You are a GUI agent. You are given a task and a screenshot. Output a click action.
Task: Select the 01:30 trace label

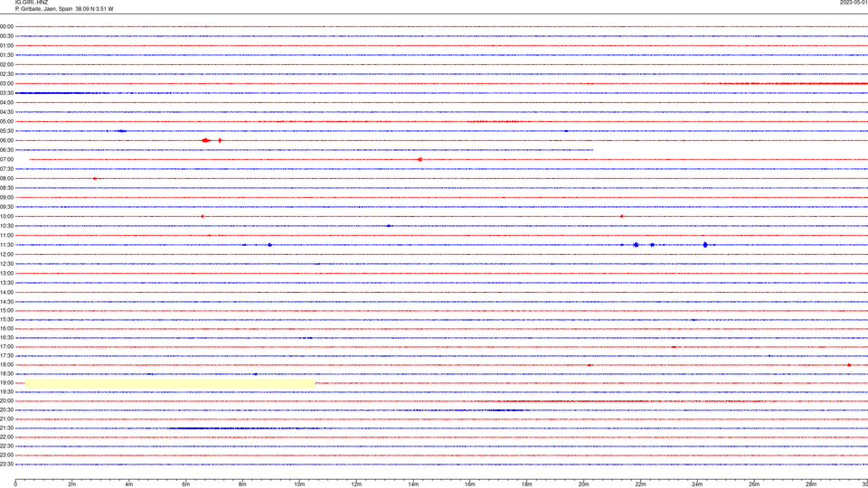6,55
